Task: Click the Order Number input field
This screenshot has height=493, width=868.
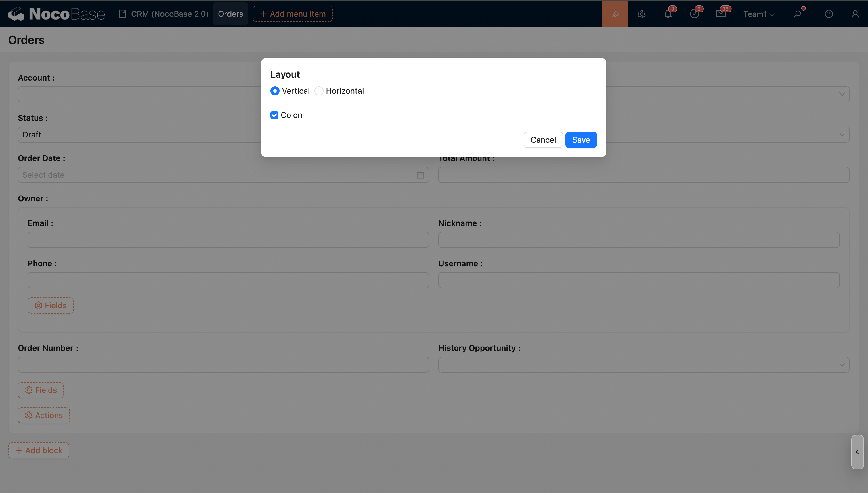Action: pos(223,365)
